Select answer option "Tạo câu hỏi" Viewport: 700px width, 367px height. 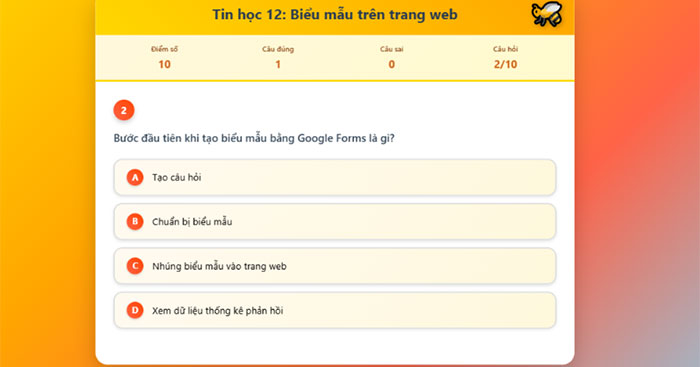click(x=334, y=177)
